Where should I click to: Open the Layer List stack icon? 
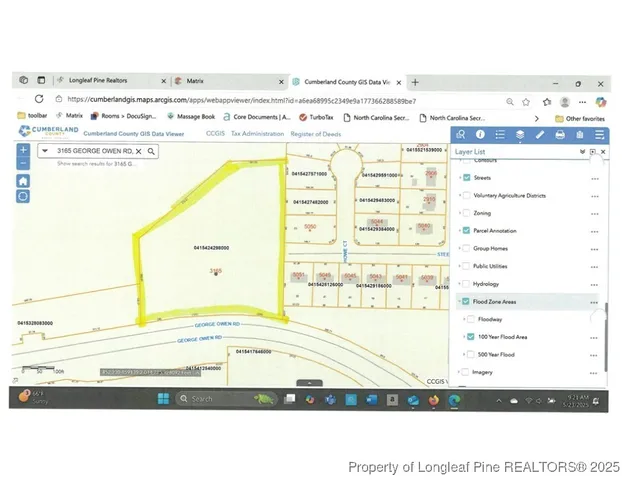click(520, 135)
